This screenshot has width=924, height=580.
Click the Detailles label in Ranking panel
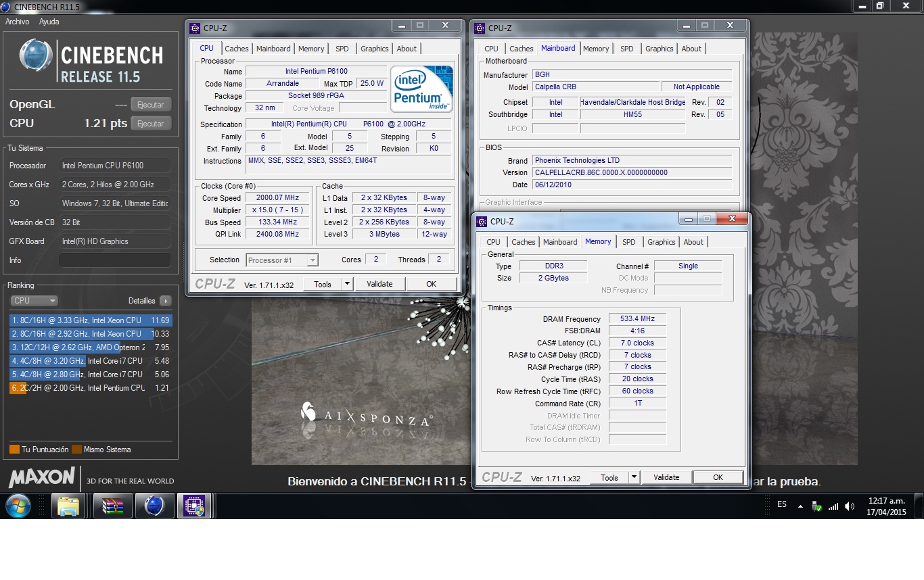(x=142, y=301)
